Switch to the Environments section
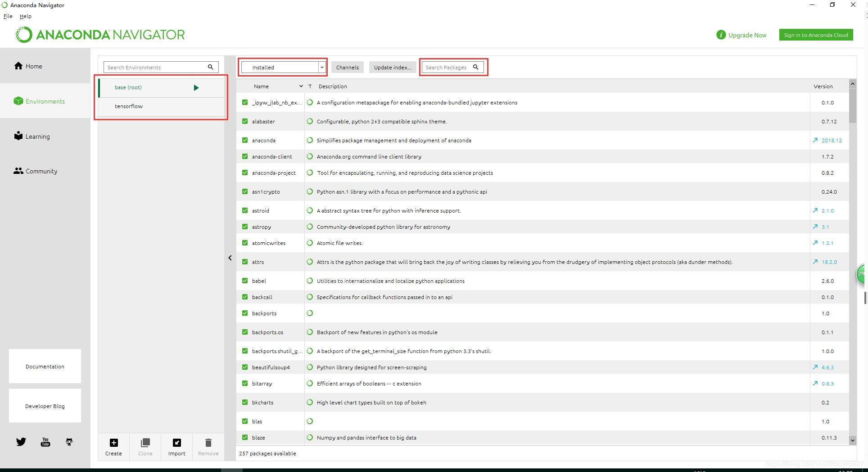The image size is (868, 472). tap(45, 101)
